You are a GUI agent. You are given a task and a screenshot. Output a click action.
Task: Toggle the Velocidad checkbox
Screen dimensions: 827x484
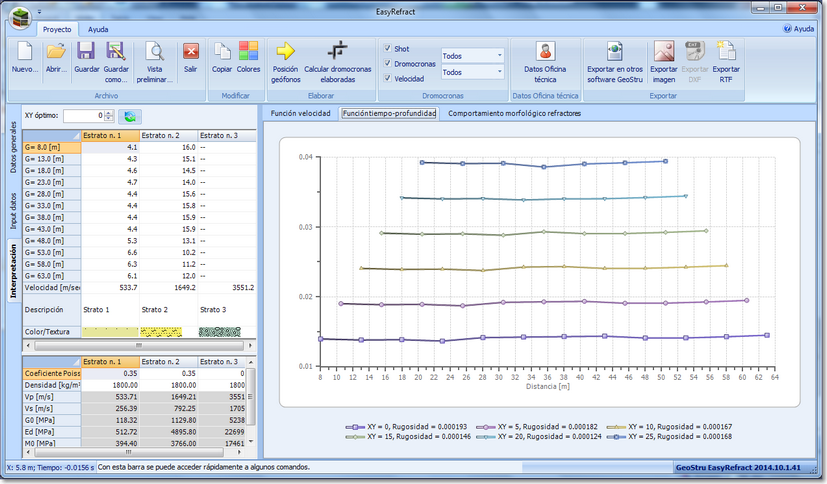(x=388, y=78)
